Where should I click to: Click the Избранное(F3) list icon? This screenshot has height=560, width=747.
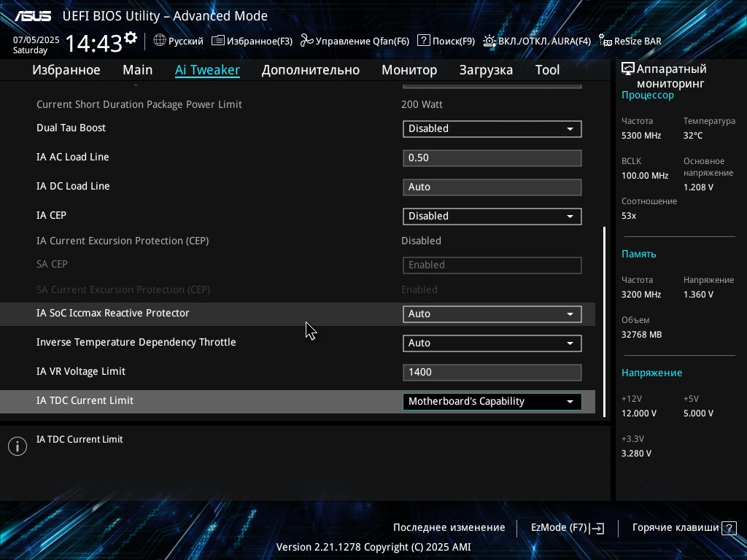[217, 41]
